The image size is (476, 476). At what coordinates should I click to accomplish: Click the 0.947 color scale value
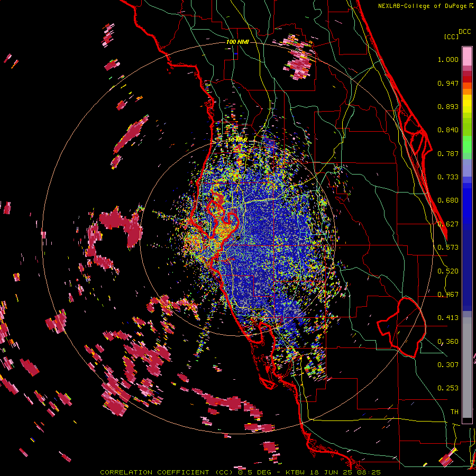448,83
